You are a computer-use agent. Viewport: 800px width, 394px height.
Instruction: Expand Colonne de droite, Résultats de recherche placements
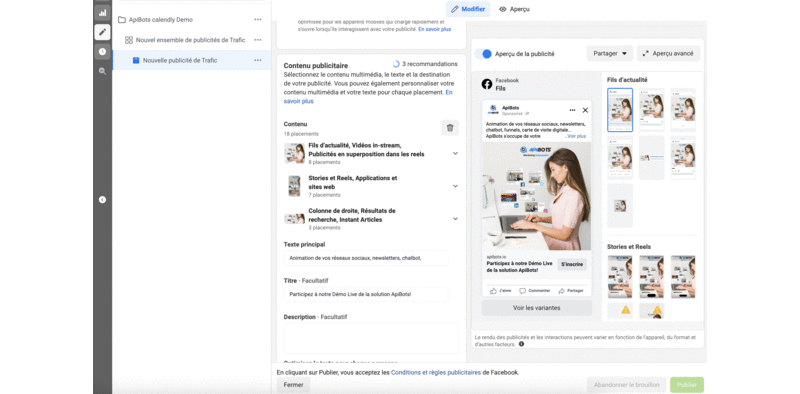(455, 219)
